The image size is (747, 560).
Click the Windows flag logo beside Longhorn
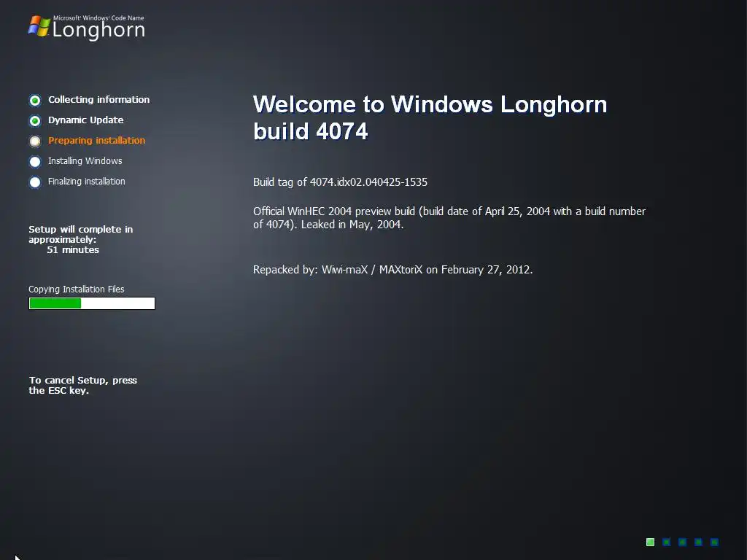click(39, 26)
